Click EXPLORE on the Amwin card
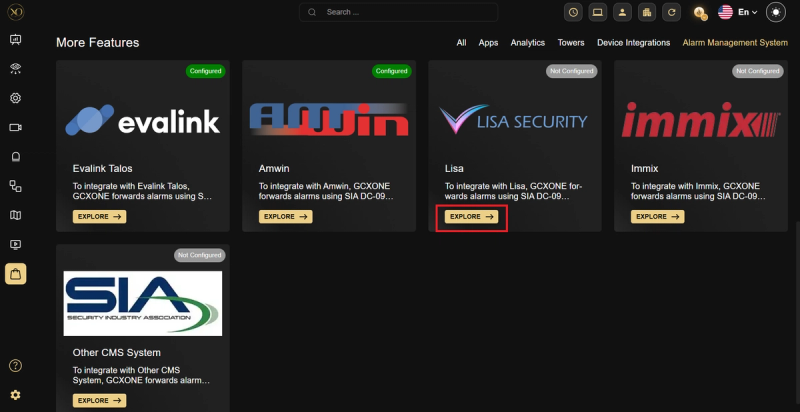800x412 pixels. [x=286, y=217]
